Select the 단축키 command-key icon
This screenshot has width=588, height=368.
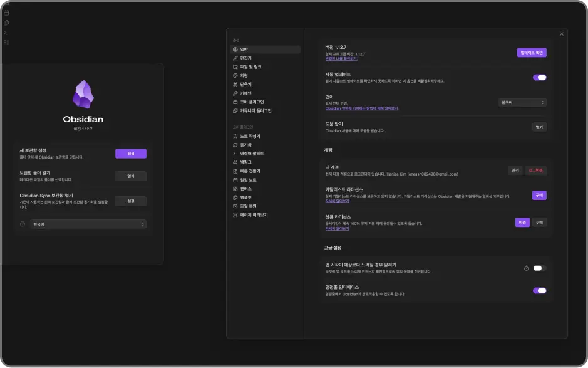point(235,85)
